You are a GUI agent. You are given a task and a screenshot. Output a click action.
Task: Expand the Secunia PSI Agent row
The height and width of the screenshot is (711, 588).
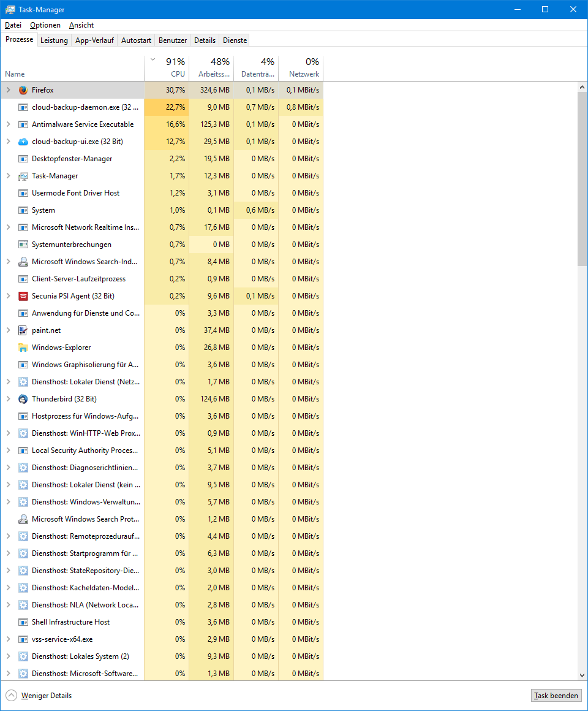click(8, 296)
